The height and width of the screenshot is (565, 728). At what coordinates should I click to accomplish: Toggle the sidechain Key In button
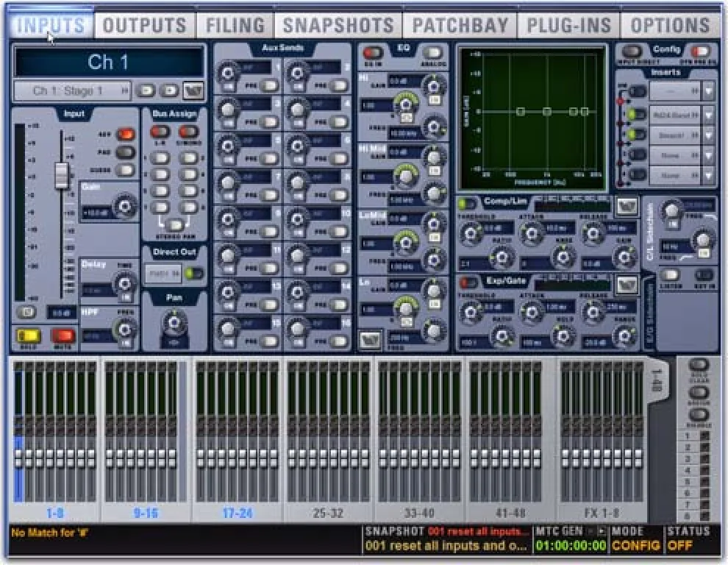pos(704,275)
